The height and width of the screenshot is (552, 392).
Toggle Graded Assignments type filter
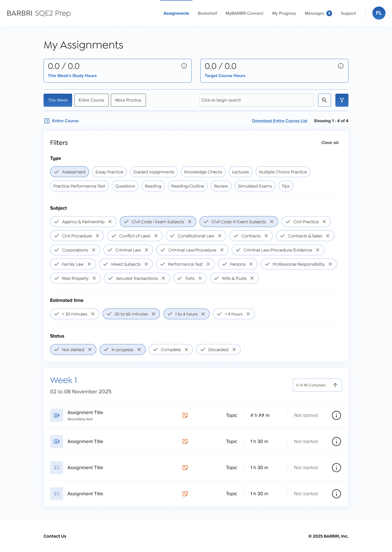point(154,172)
